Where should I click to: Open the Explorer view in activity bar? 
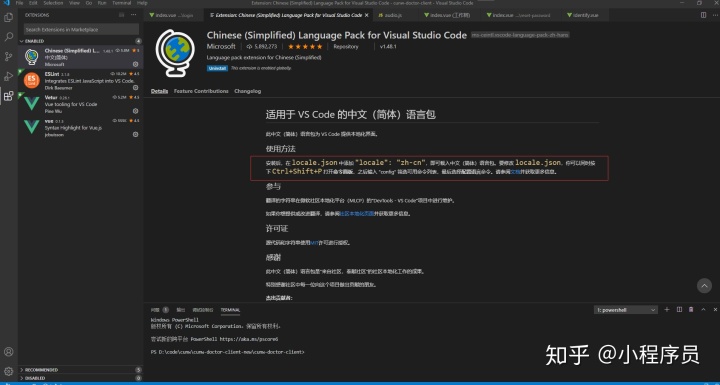coord(8,17)
